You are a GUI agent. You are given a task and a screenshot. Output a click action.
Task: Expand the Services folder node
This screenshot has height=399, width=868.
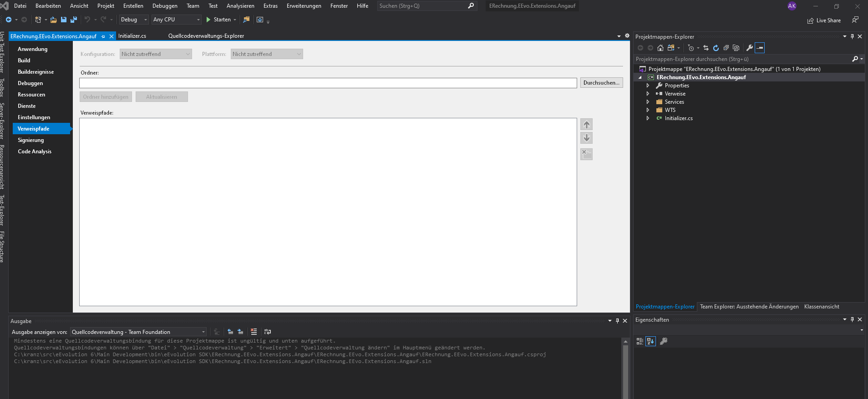(x=648, y=102)
